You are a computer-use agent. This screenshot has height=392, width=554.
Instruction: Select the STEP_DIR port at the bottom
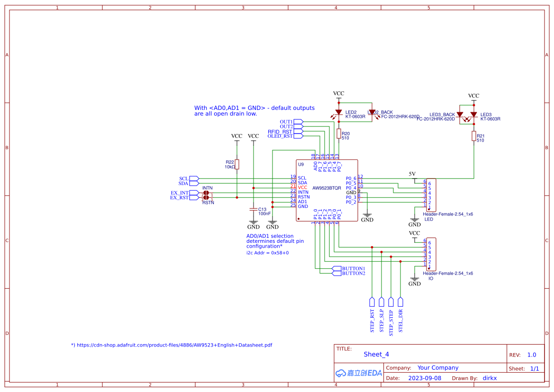coord(400,302)
